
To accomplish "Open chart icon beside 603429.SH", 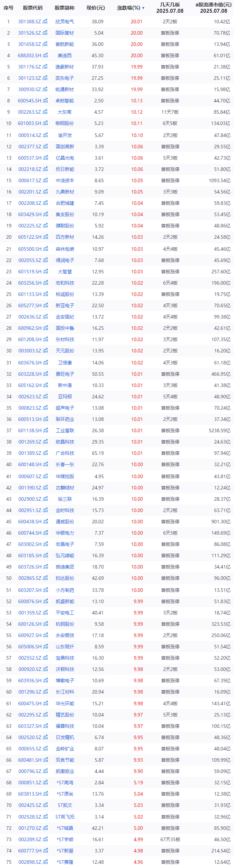I will point(45,214).
